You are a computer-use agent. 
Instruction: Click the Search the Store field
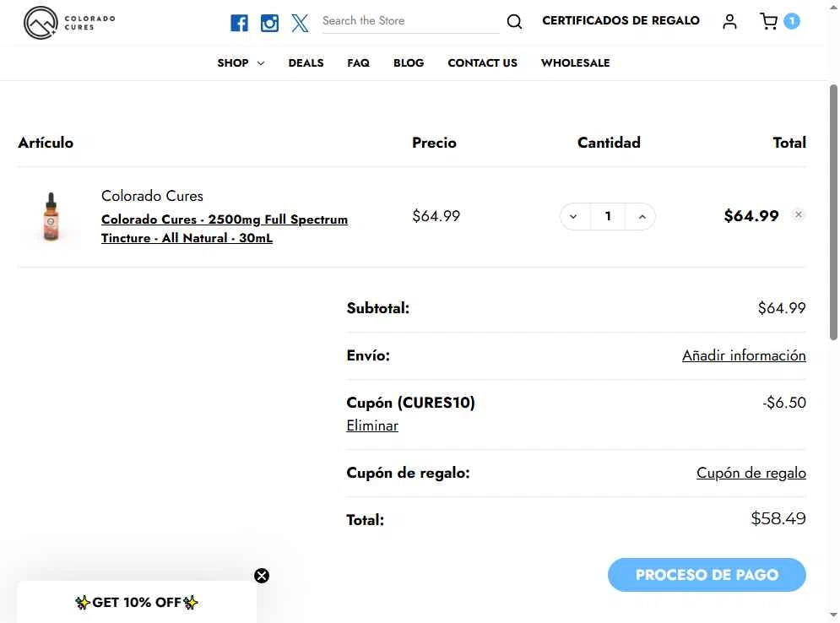(410, 21)
